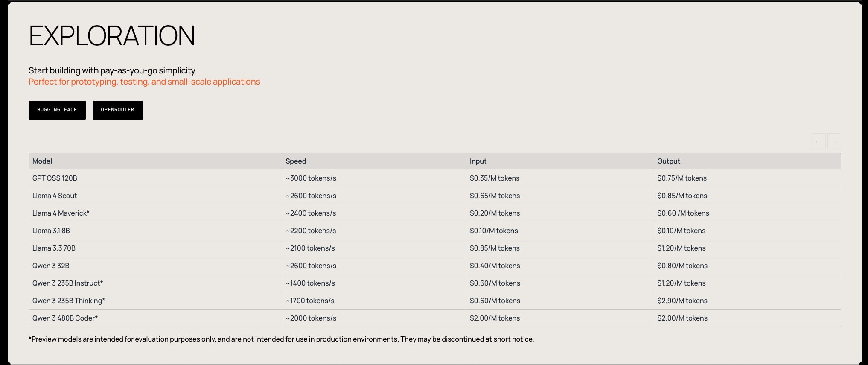868x365 pixels.
Task: Click the $0.65/M tokens input price
Action: click(495, 196)
